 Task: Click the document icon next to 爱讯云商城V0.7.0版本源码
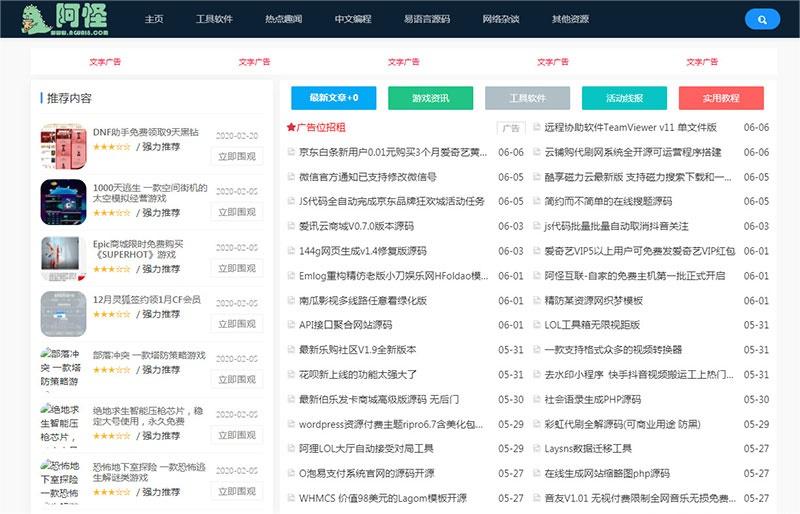(291, 226)
